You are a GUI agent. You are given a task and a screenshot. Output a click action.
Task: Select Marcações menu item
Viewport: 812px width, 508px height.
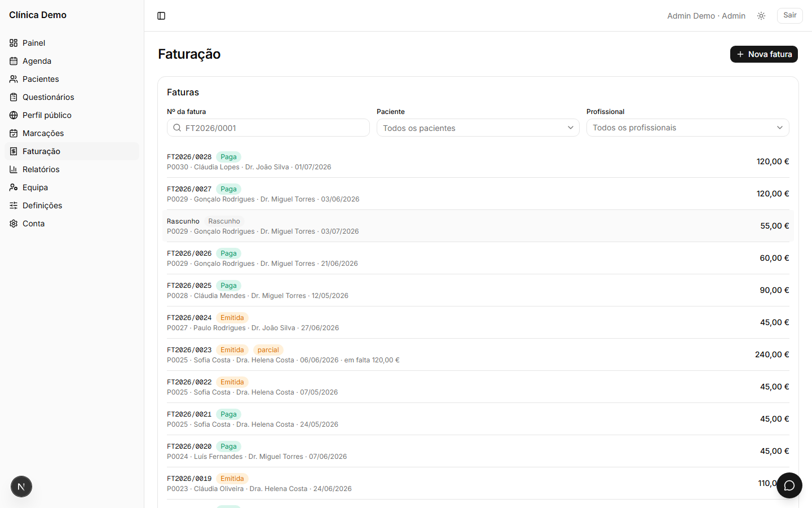pos(72,133)
